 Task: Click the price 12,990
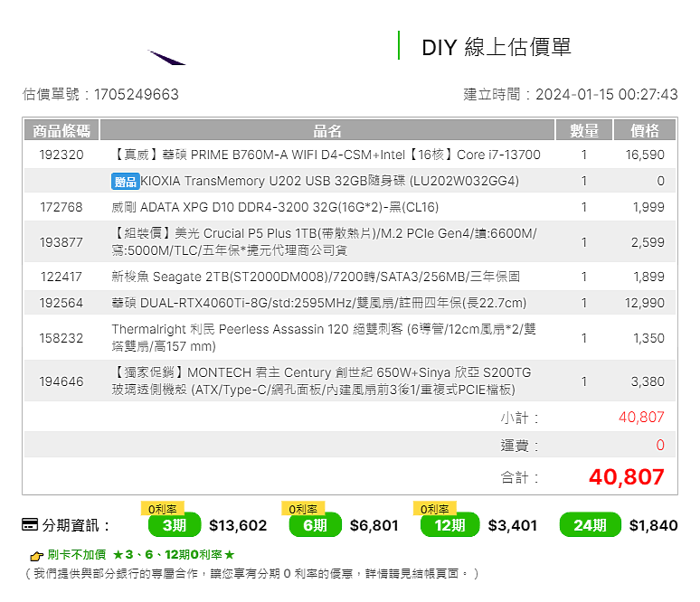click(645, 303)
